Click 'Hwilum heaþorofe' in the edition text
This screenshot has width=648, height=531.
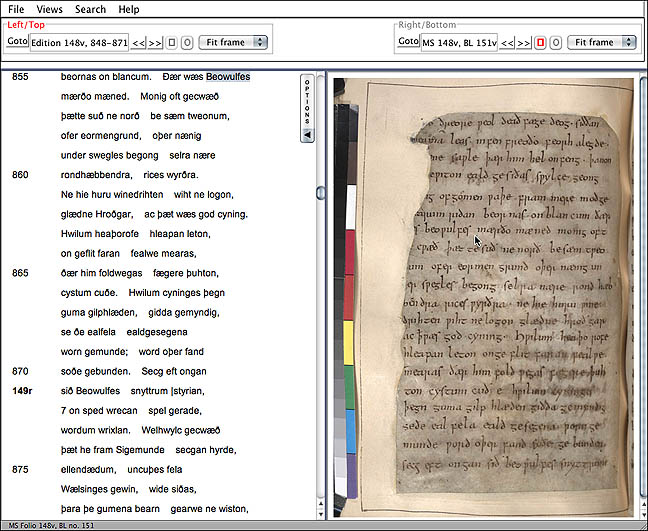click(x=100, y=234)
